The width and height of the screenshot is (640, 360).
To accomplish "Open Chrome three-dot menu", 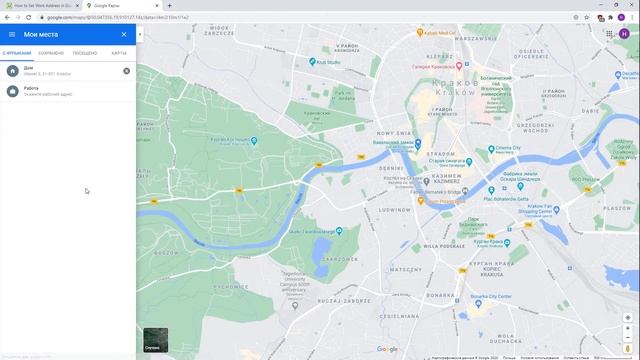I will (x=632, y=18).
